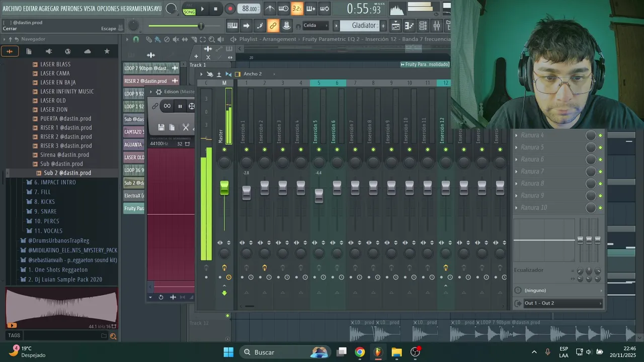Switch Pat/Song mode toggle

pyautogui.click(x=189, y=9)
